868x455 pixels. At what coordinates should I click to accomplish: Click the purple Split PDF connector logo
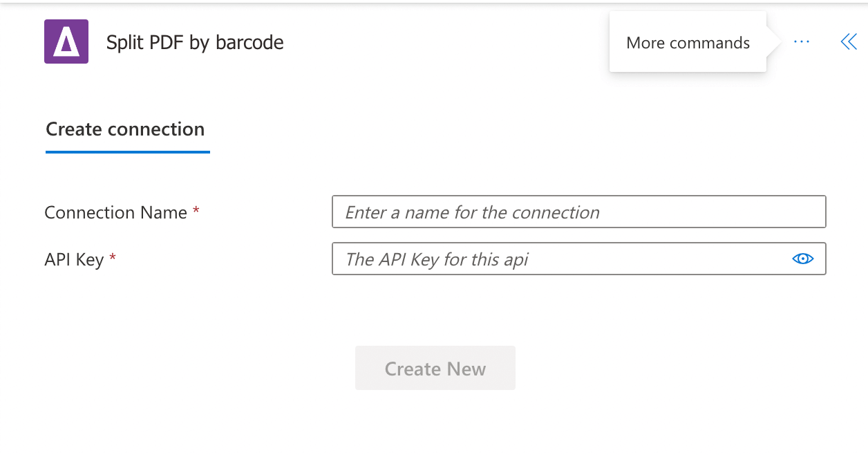[66, 41]
